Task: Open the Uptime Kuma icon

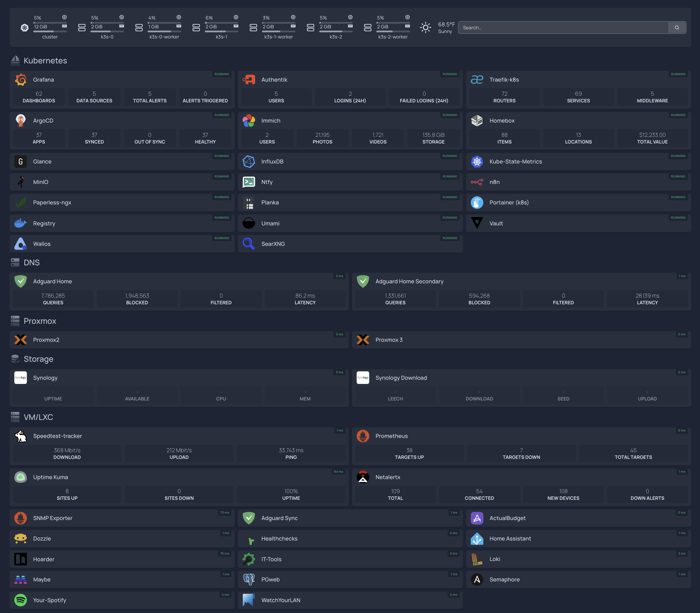Action: (20, 477)
